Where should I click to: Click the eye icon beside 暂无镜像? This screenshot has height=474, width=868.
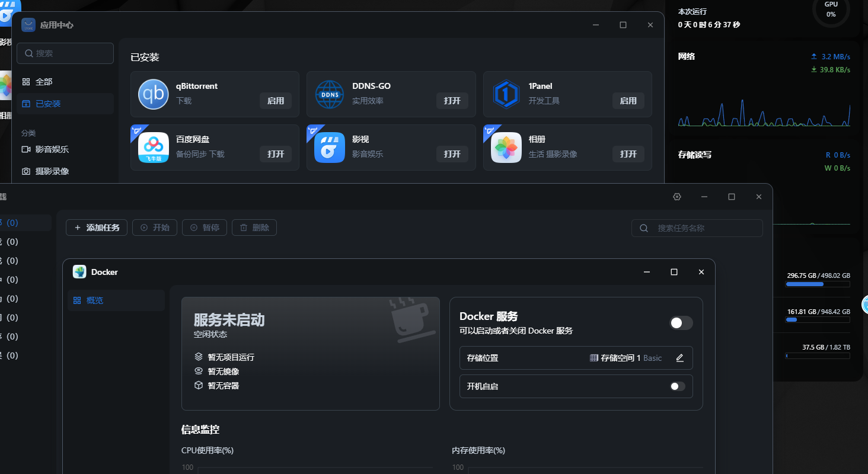coord(199,371)
